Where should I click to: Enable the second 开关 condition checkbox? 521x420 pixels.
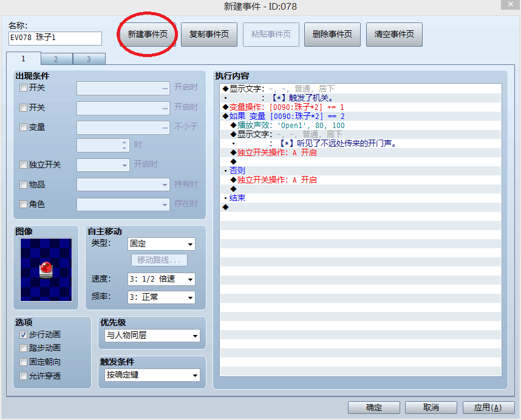pos(23,107)
